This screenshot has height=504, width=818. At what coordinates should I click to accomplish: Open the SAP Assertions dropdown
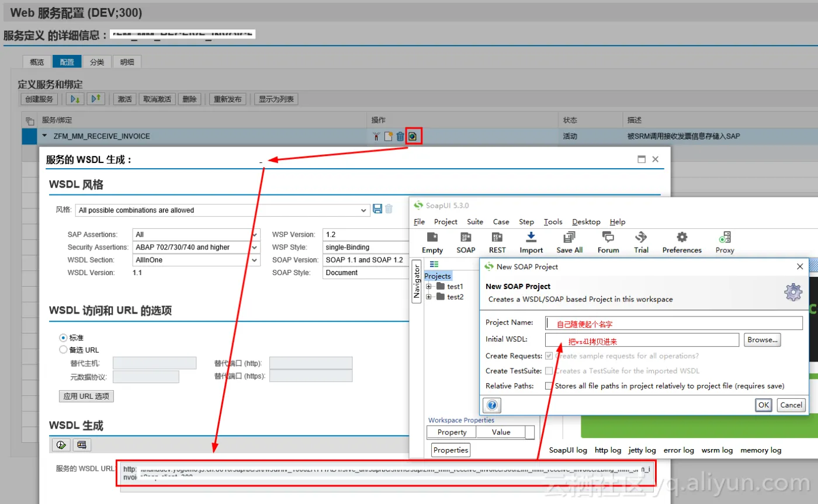[255, 235]
